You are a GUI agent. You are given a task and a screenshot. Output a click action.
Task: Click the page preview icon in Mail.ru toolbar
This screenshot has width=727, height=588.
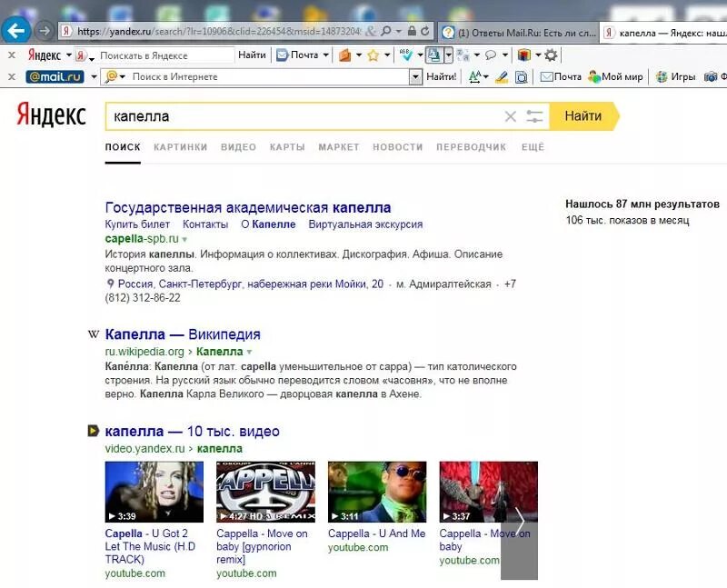521,77
